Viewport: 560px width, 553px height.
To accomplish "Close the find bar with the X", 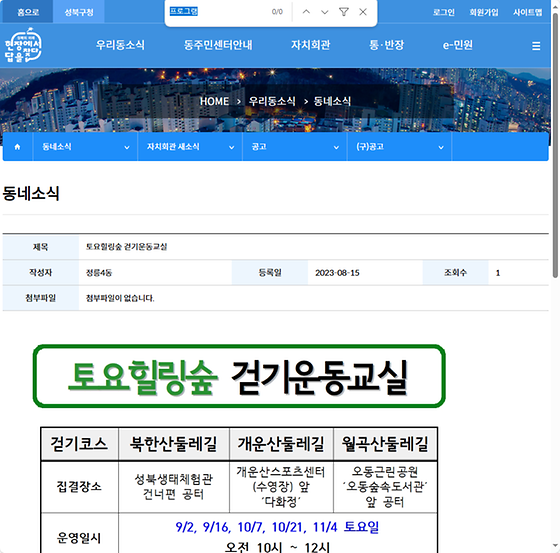I will (x=363, y=12).
